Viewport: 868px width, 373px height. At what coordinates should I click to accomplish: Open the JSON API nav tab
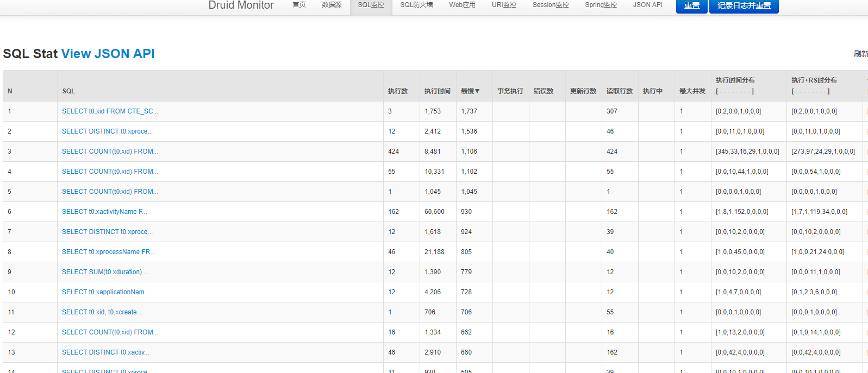click(x=647, y=5)
